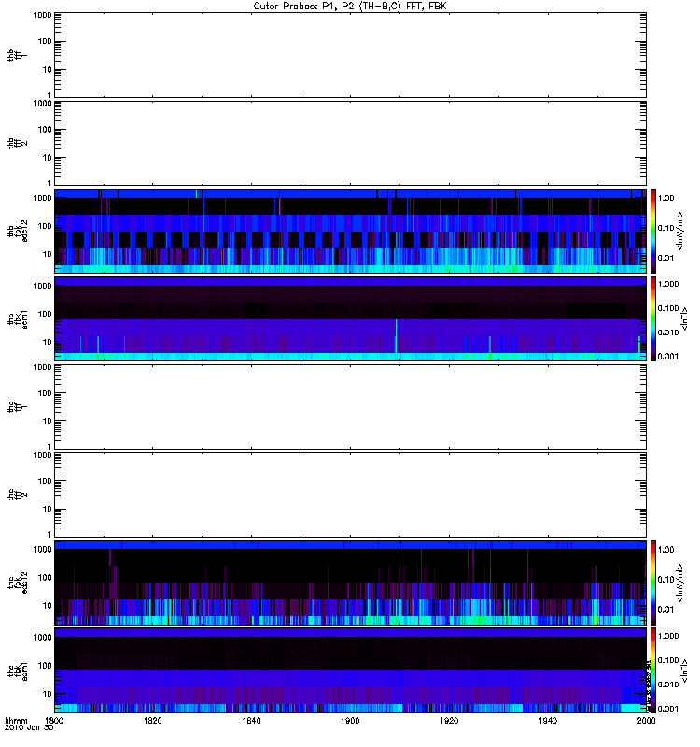The width and height of the screenshot is (700, 747).
Task: Click the '1' y-axis tick of thb fff 2 panel
Action: click(49, 183)
